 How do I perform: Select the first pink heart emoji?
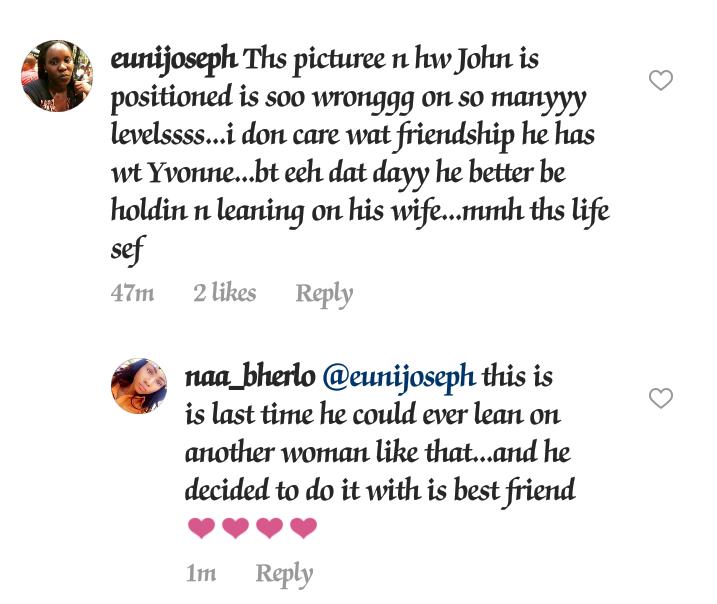coord(201,528)
